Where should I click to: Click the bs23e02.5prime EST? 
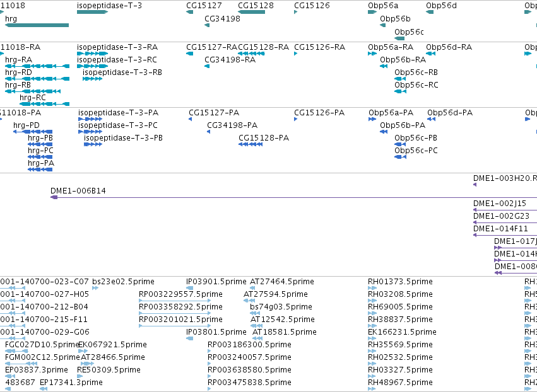click(95, 288)
